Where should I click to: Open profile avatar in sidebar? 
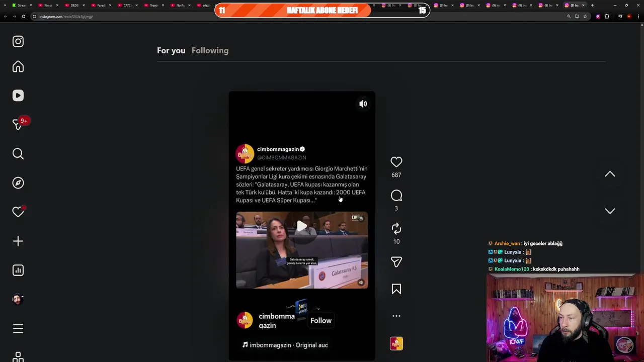[18, 299]
